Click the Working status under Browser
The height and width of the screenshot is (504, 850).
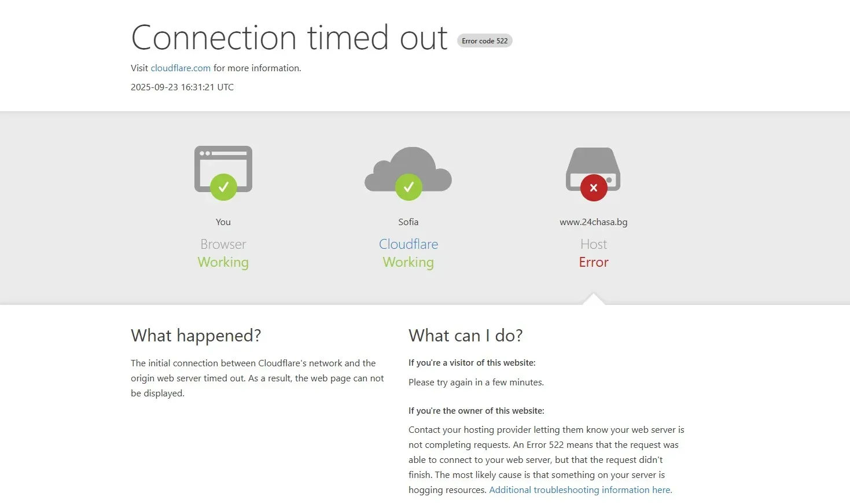[223, 262]
